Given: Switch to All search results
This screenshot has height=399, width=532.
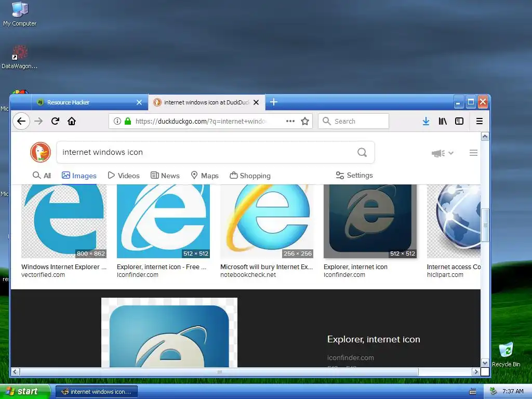Looking at the screenshot, I should pos(42,176).
